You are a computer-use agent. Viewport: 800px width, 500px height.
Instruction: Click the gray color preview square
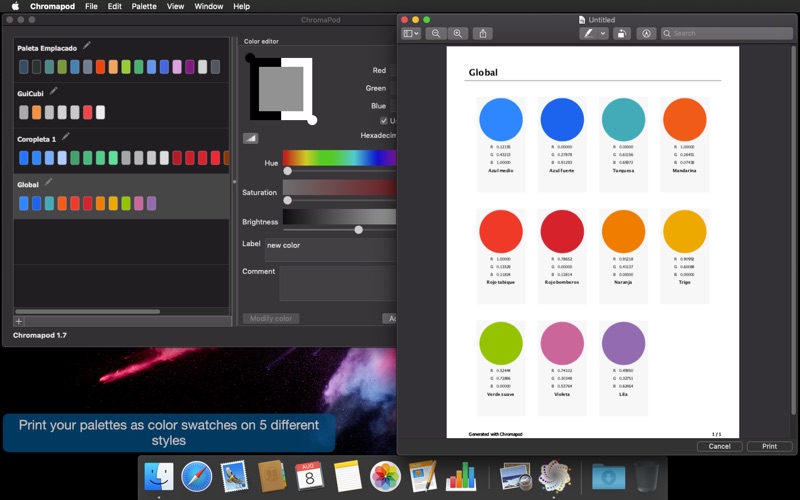pos(281,89)
